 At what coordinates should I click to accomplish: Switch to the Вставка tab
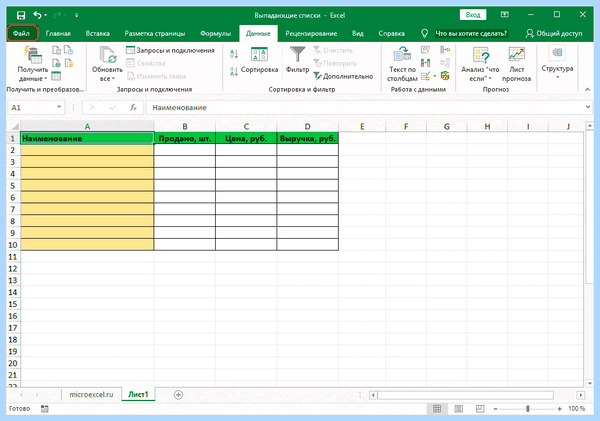pos(98,33)
